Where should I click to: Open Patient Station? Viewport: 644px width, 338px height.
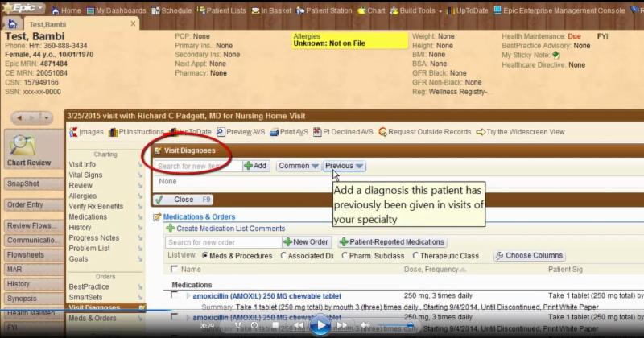324,10
